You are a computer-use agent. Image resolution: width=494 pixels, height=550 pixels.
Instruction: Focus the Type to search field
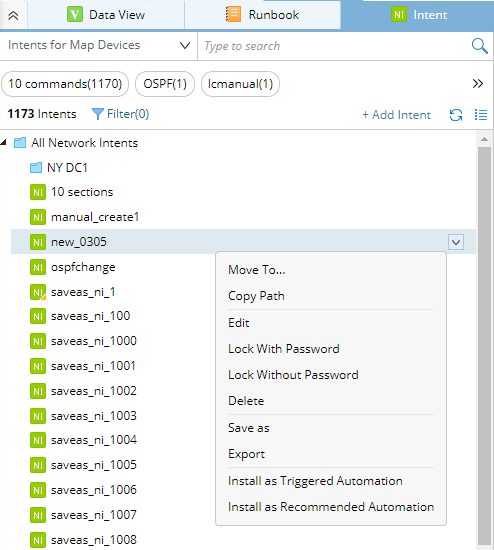tap(335, 46)
